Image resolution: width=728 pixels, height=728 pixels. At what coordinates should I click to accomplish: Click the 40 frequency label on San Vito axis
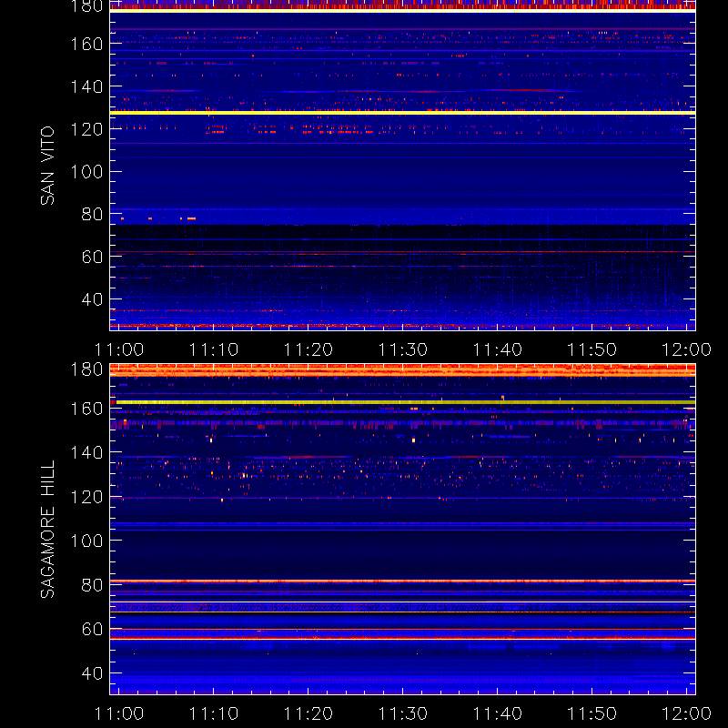[x=93, y=299]
